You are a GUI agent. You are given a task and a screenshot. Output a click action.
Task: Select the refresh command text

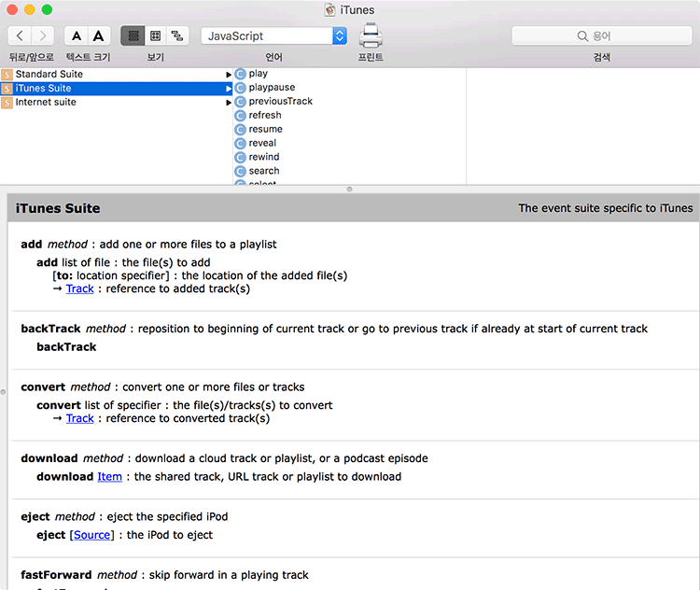(265, 115)
